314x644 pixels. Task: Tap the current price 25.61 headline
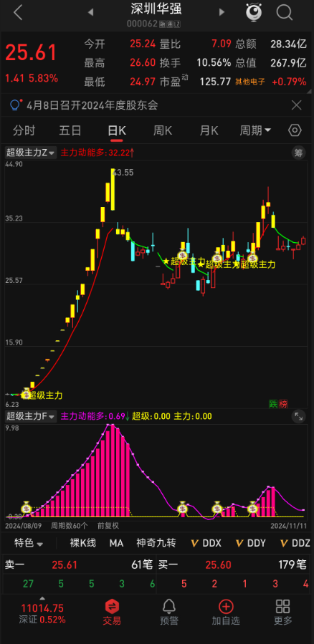(x=30, y=52)
